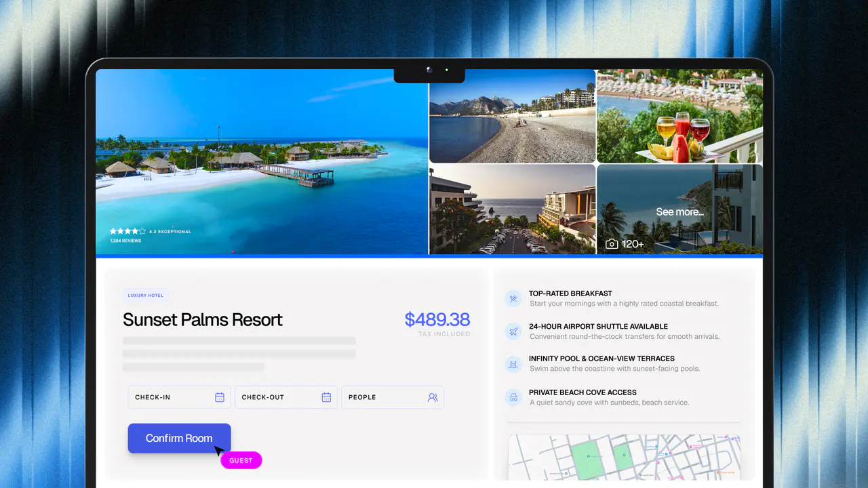Screen dimensions: 868x488
Task: Open the People selector field
Action: [393, 397]
